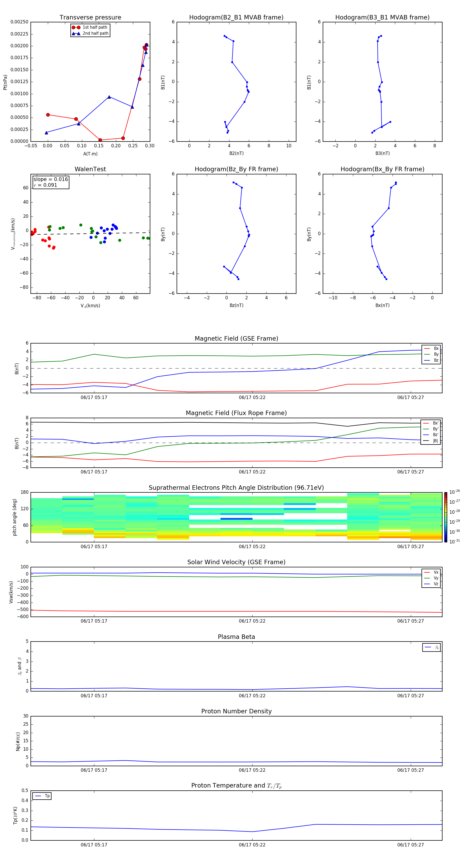The width and height of the screenshot is (473, 868).
Task: Click 'Proton Number Density' title
Action: [236, 711]
